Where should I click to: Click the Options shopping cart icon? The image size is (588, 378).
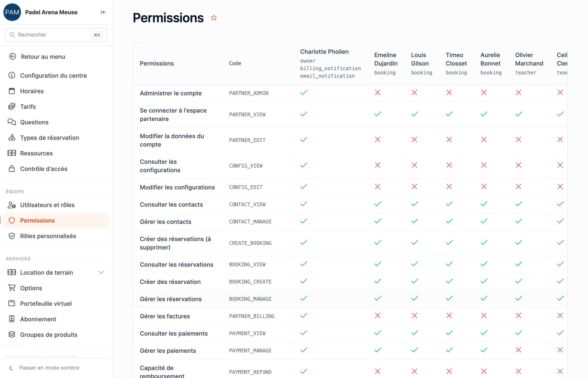(x=12, y=288)
